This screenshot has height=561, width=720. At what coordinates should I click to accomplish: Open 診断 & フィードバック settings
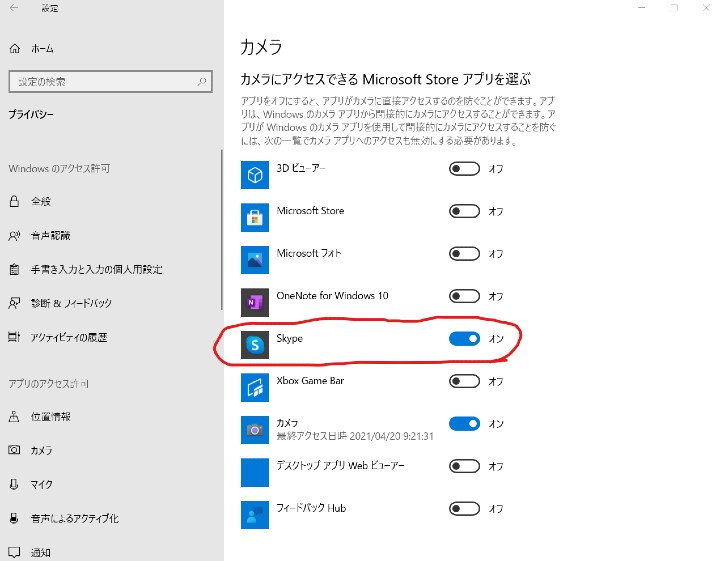pos(71,303)
